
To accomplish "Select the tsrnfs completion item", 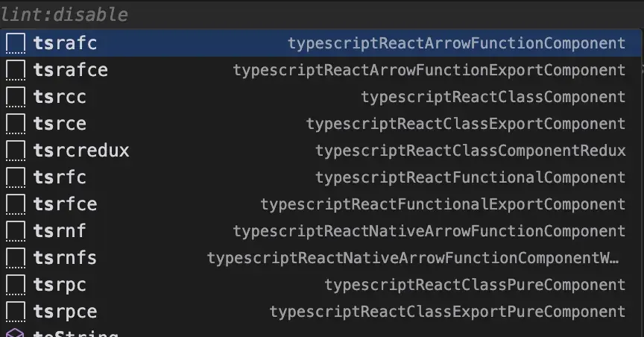I will 65,258.
